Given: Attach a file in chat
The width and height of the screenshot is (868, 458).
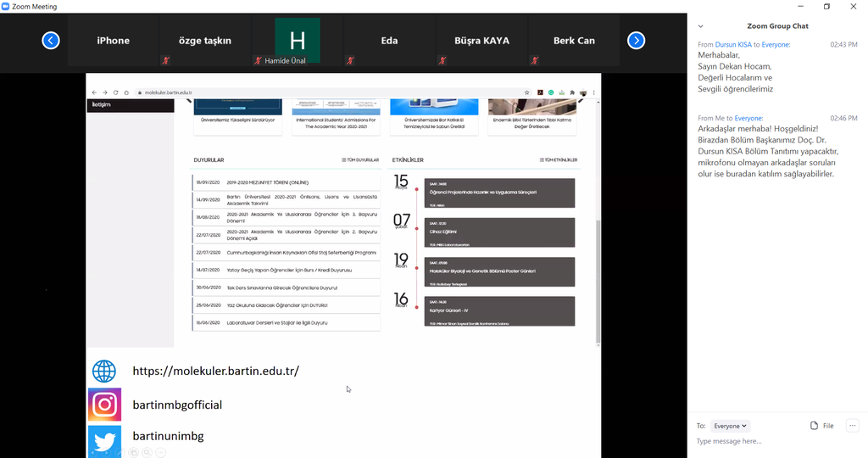Looking at the screenshot, I should 821,426.
